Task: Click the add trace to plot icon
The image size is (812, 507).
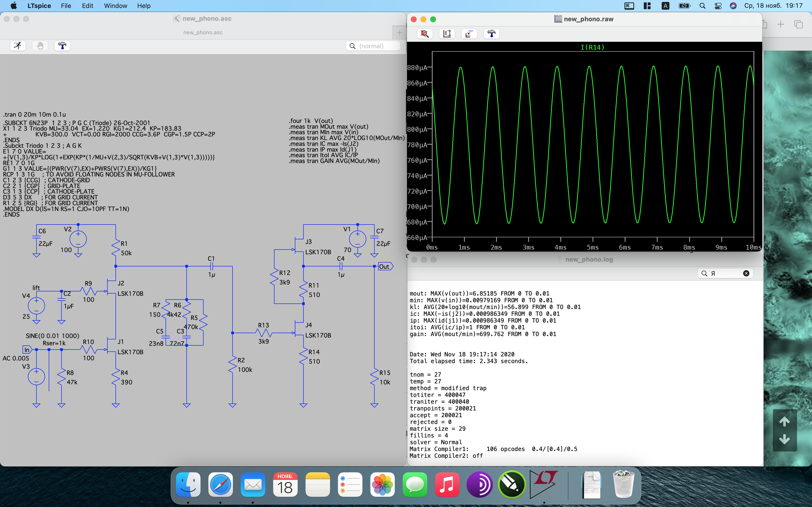Action: click(469, 34)
